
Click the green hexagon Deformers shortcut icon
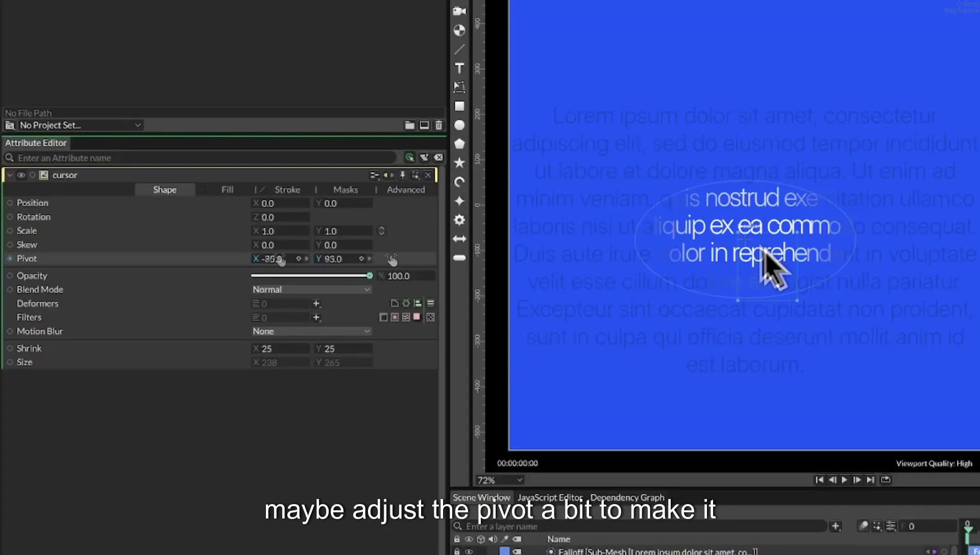(406, 303)
